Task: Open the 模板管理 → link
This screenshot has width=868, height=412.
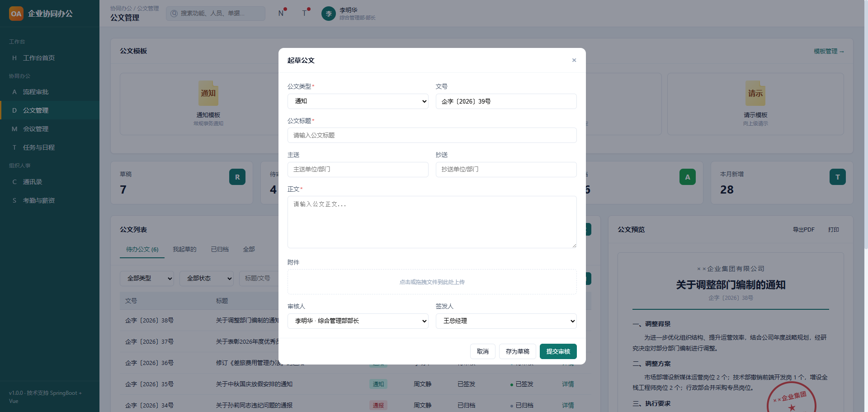Action: click(x=829, y=51)
